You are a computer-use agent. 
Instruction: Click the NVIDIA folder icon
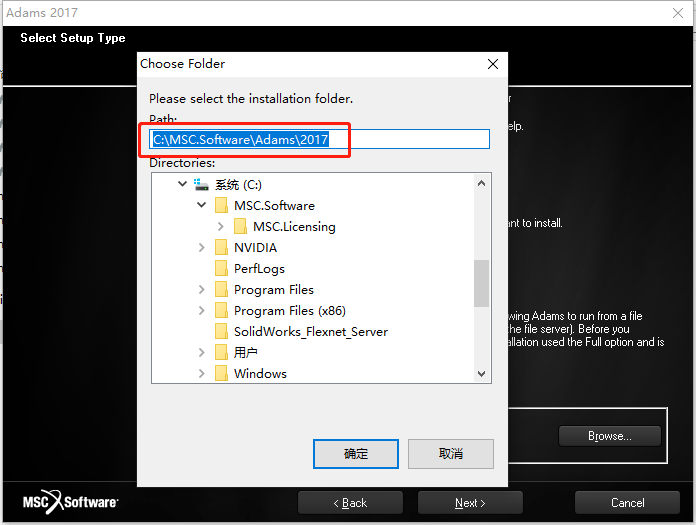pyautogui.click(x=221, y=247)
